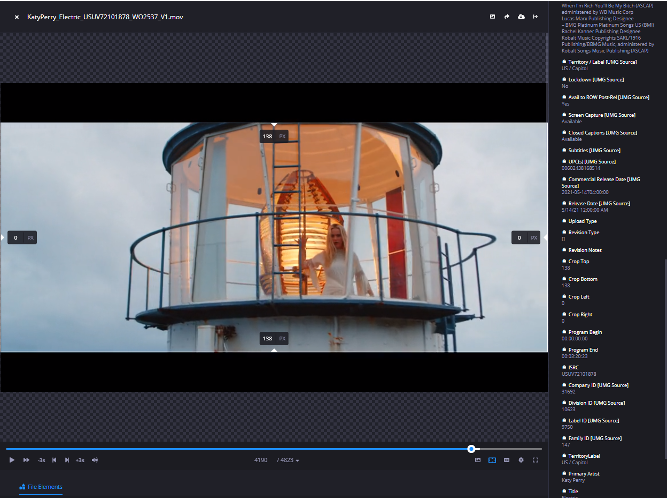Click lock icon beside Crop Top
Image resolution: width=668 pixels, height=498 pixels.
tap(564, 261)
